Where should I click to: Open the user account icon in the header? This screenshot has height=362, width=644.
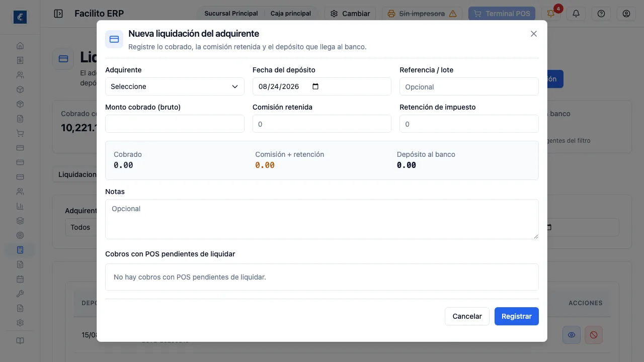tap(626, 14)
